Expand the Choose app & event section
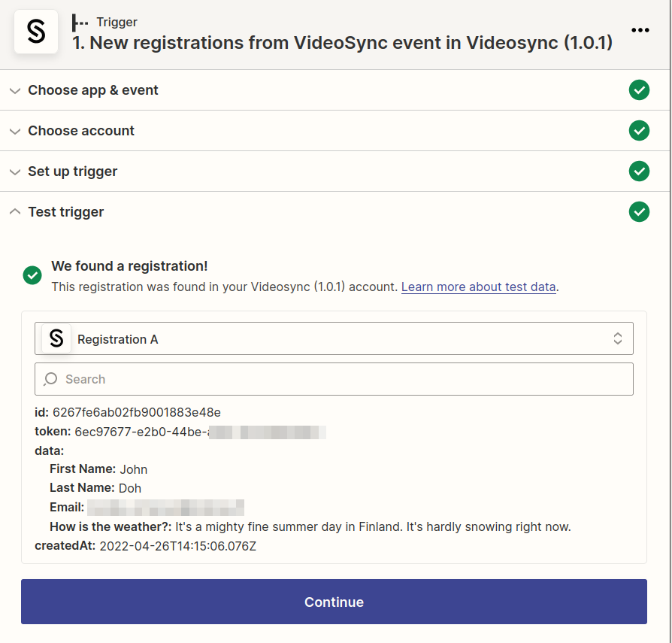The height and width of the screenshot is (643, 672). pos(93,90)
